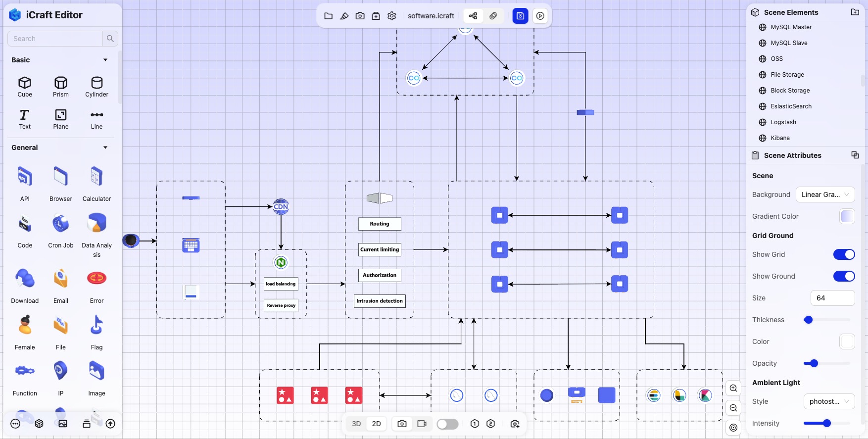Select the Line tool
This screenshot has width=868, height=439.
(96, 119)
